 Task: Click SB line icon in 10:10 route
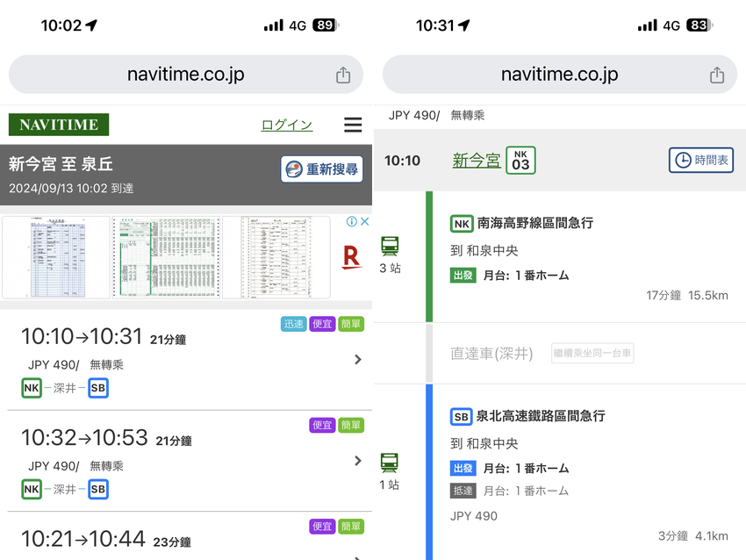[x=98, y=388]
